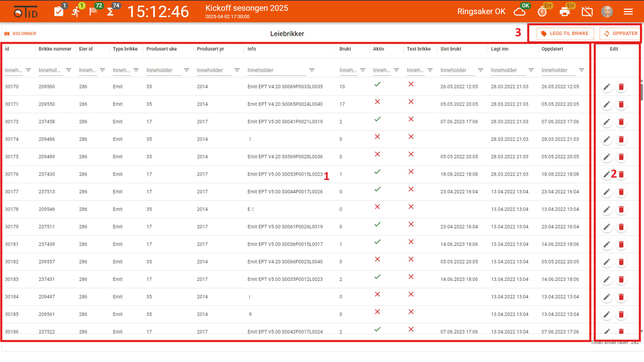The height and width of the screenshot is (362, 644).
Task: Open filter options for Brikke nummer column
Action: [69, 70]
